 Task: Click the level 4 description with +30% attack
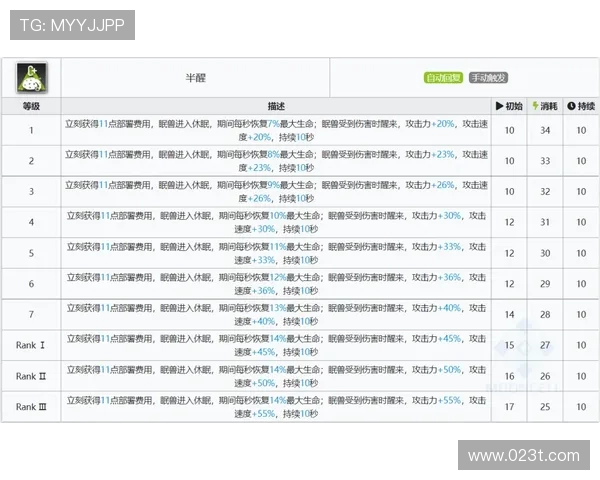[276, 222]
